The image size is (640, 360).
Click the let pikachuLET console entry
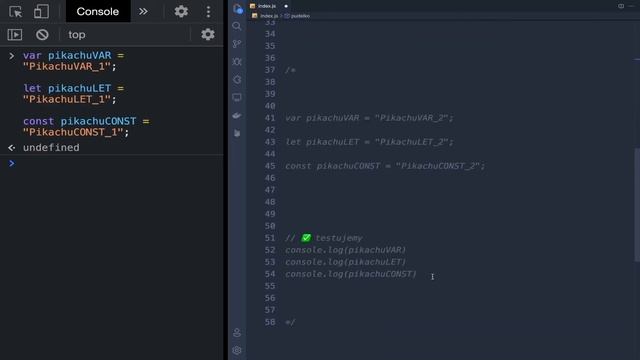73,94
